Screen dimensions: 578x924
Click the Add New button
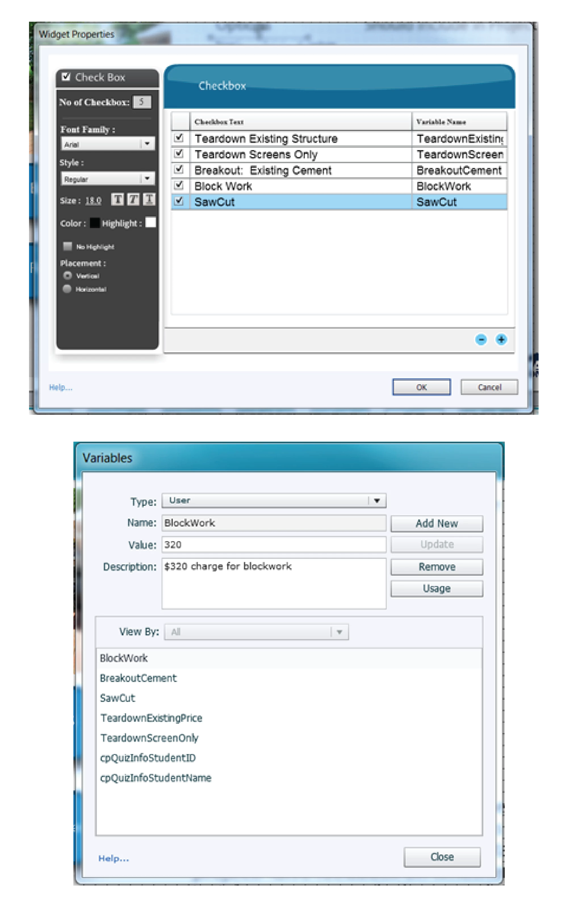click(437, 523)
